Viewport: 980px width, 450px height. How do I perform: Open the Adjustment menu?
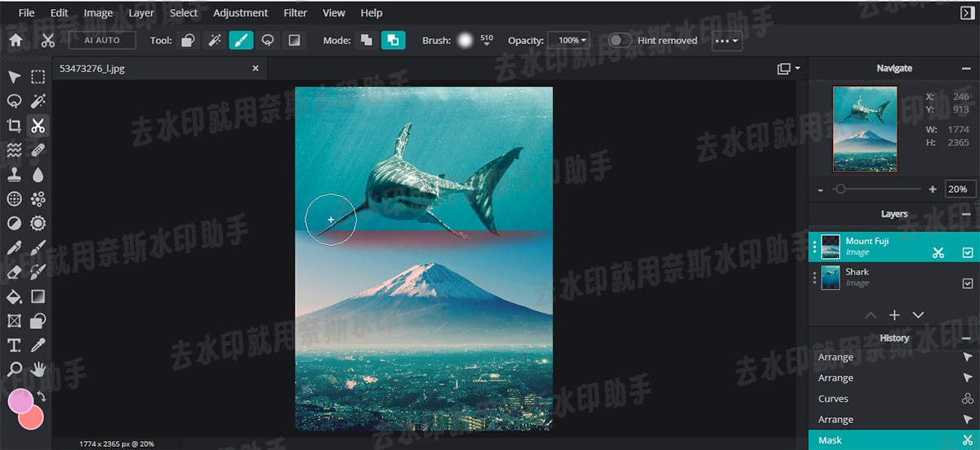240,13
